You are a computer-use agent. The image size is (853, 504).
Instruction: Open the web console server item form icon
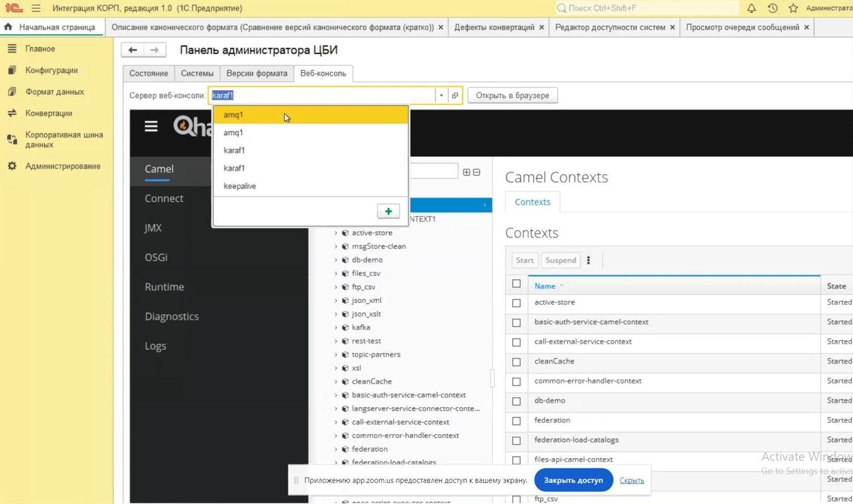455,95
